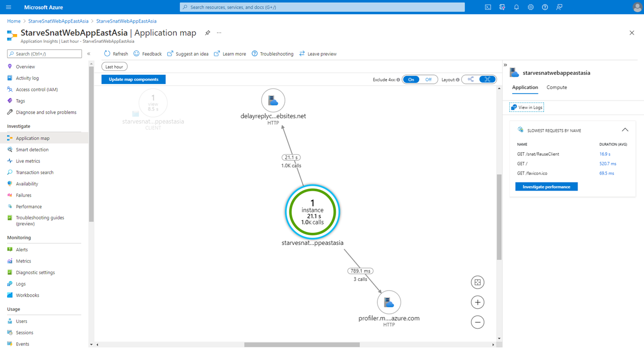Click Update map components button
The width and height of the screenshot is (644, 362).
(133, 79)
